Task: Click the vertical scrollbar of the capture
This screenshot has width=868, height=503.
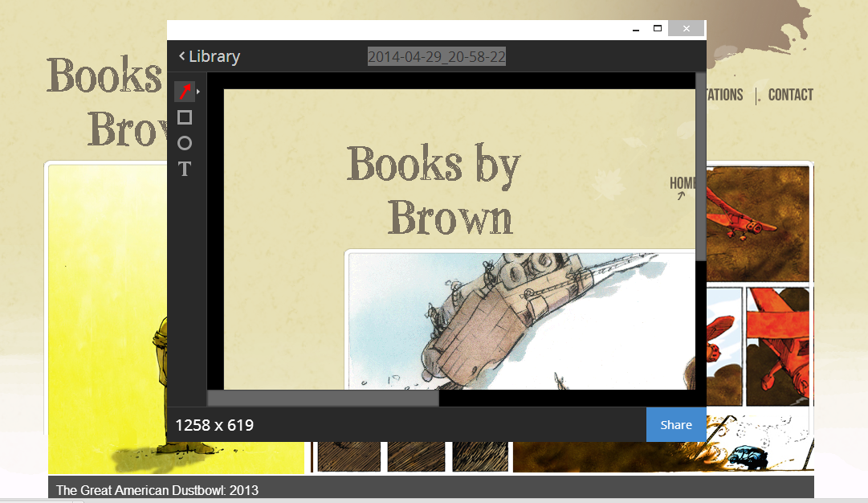Action: tap(701, 166)
